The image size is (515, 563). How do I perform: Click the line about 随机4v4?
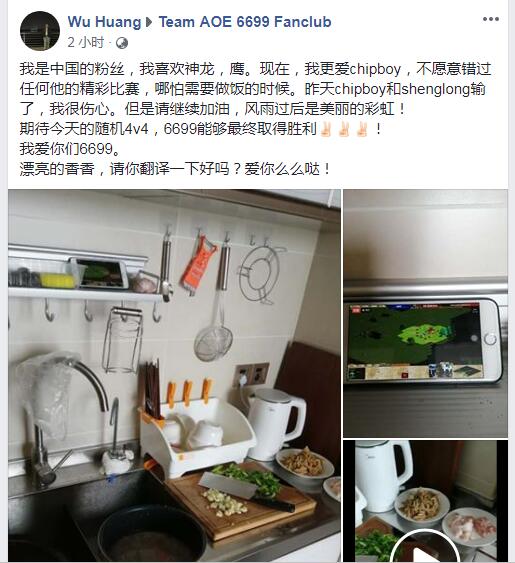(x=200, y=129)
